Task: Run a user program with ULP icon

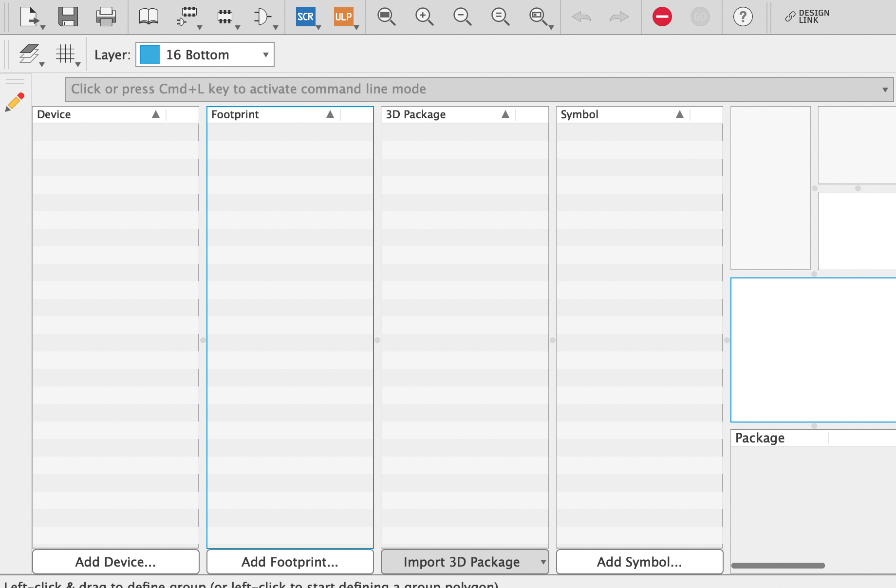Action: click(343, 17)
